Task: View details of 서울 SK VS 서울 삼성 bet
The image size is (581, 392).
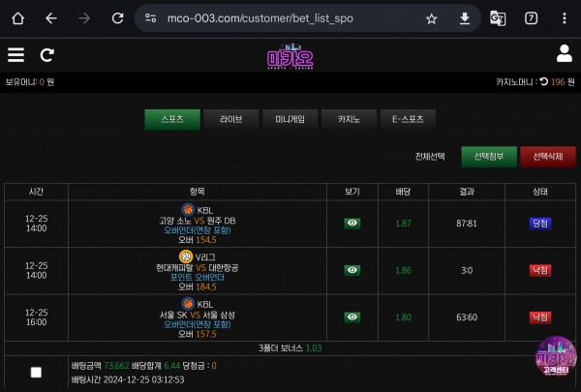Action: pos(352,317)
